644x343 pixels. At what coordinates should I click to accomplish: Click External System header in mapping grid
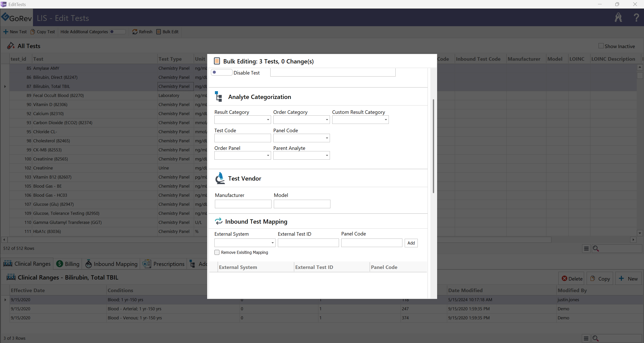point(256,267)
